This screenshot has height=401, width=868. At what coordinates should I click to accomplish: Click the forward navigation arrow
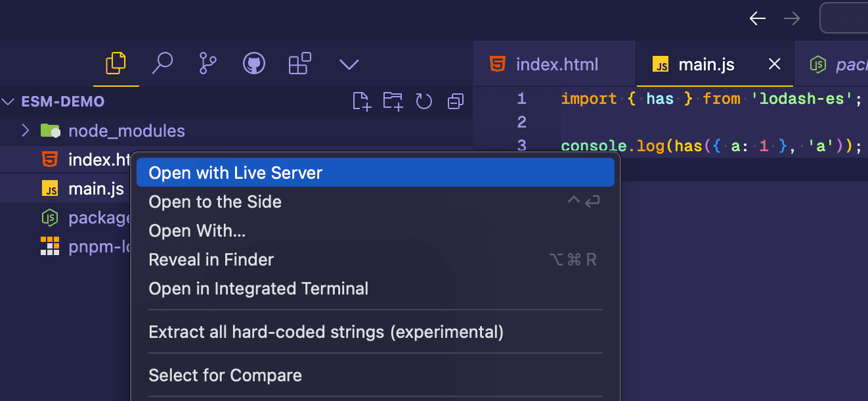click(791, 18)
